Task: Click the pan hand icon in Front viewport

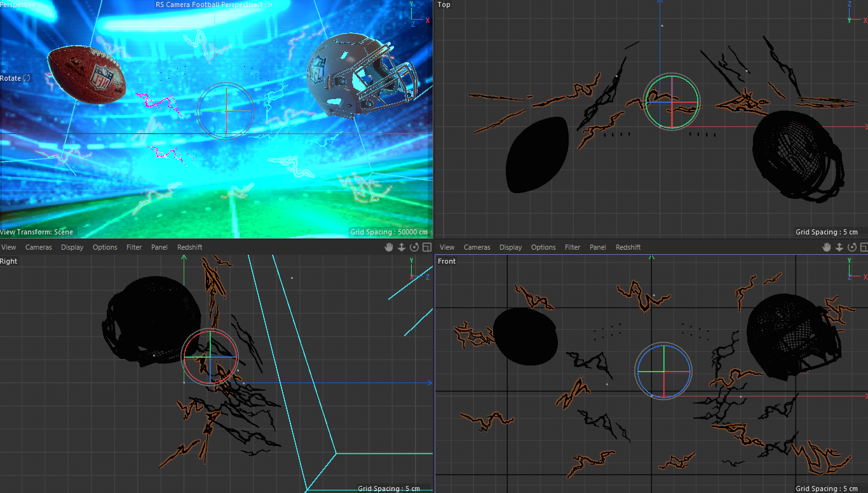Action: [x=827, y=247]
